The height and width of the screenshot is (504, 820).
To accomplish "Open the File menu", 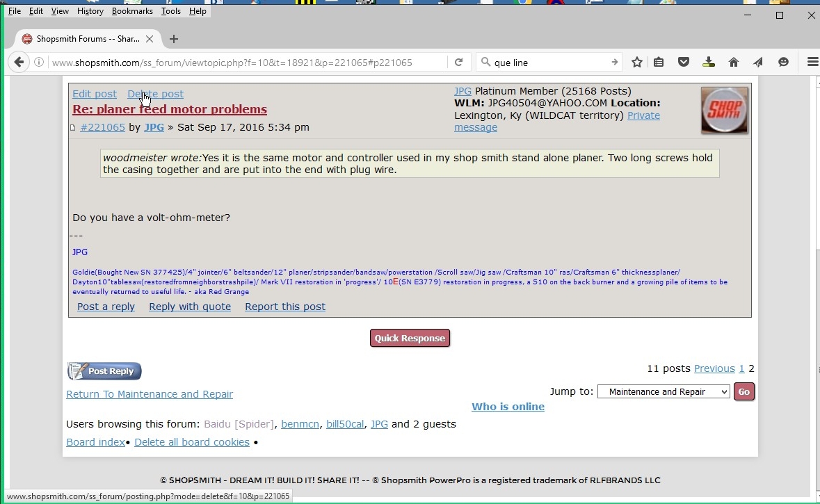I will tap(15, 11).
